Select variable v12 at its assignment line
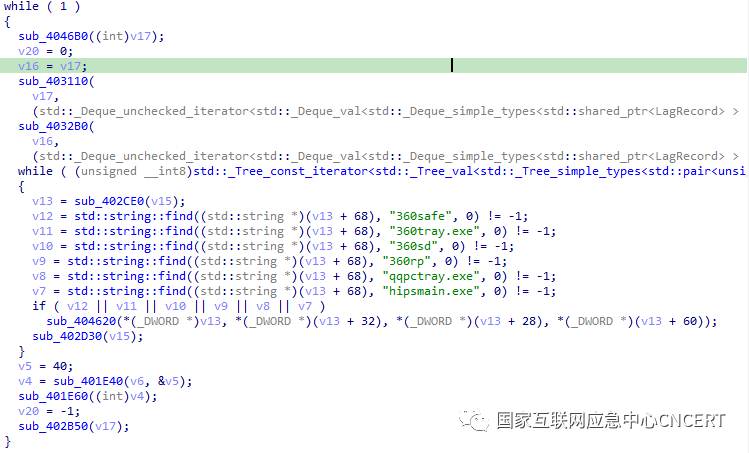The width and height of the screenshot is (749, 453). coord(43,216)
